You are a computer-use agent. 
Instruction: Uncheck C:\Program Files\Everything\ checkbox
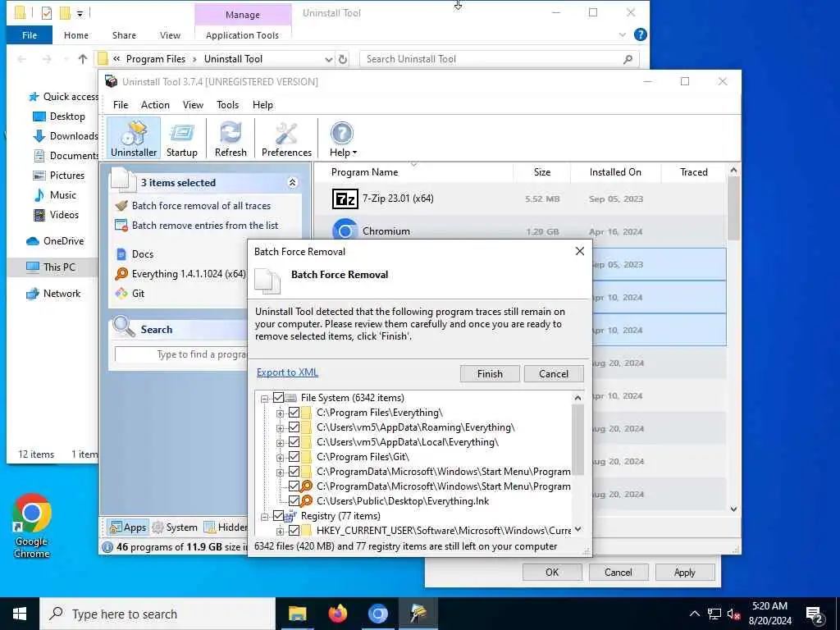coord(294,413)
